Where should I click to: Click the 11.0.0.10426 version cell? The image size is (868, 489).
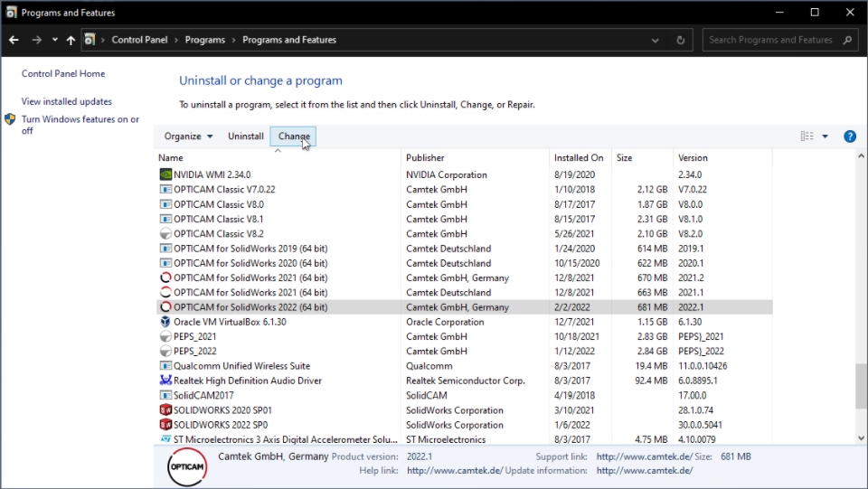(703, 366)
